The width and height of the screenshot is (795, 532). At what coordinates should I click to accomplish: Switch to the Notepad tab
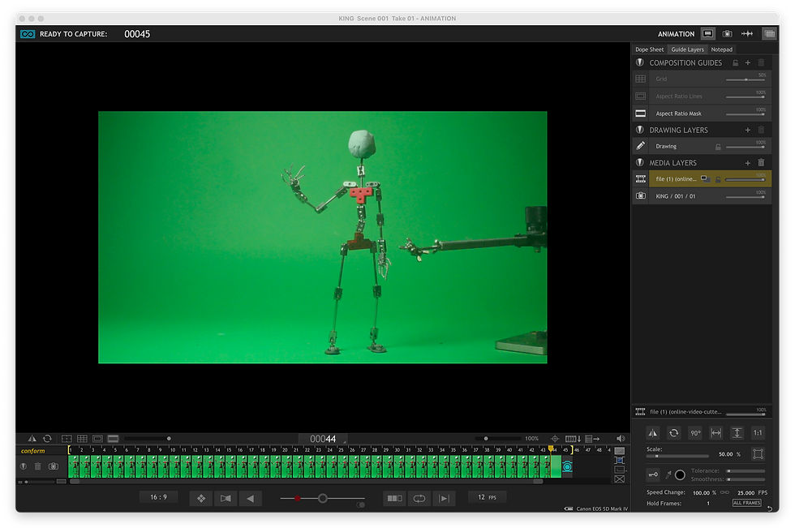(721, 49)
